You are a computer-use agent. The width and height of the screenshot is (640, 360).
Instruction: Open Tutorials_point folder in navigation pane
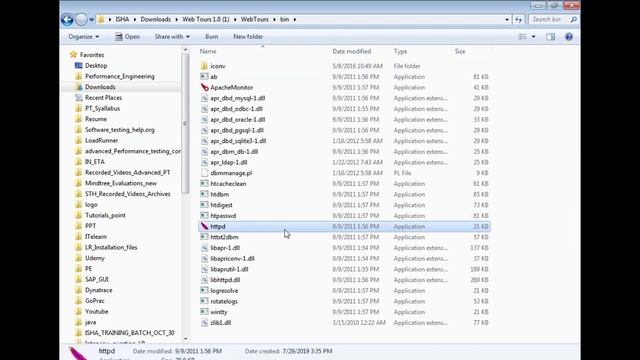pyautogui.click(x=105, y=215)
